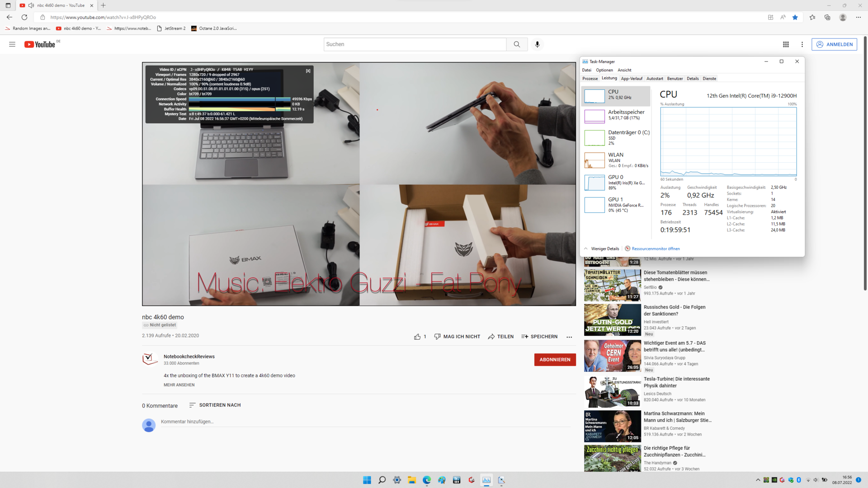Open the Optionen menu in Task Manager
This screenshot has height=488, width=868.
(x=604, y=70)
